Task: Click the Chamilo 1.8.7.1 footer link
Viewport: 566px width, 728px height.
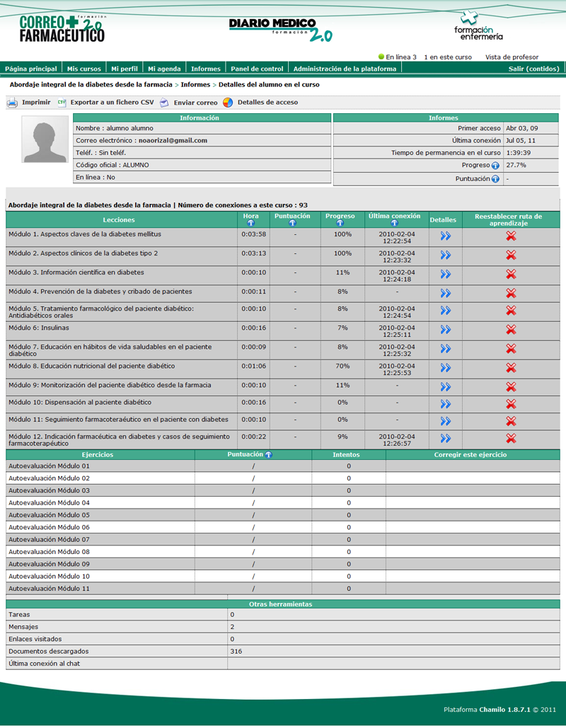Action: click(504, 710)
